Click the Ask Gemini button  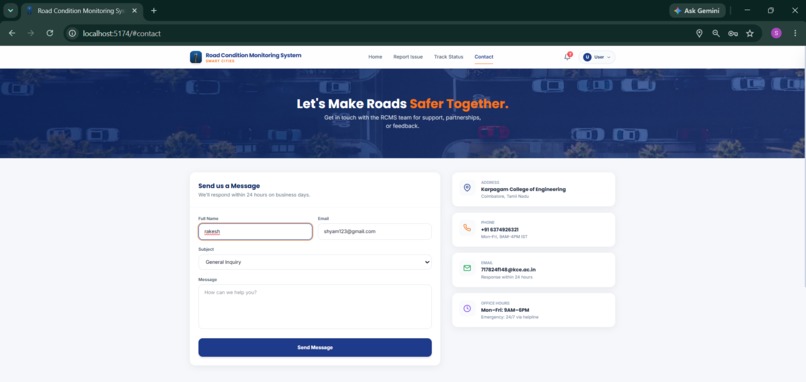click(x=697, y=10)
